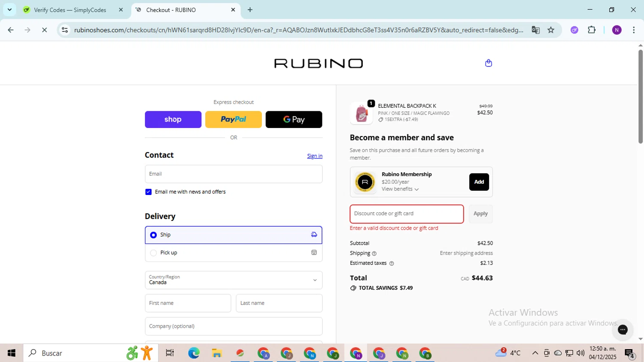Open File Explorer from taskbar
Viewport: 644px width, 362px height.
(217, 353)
